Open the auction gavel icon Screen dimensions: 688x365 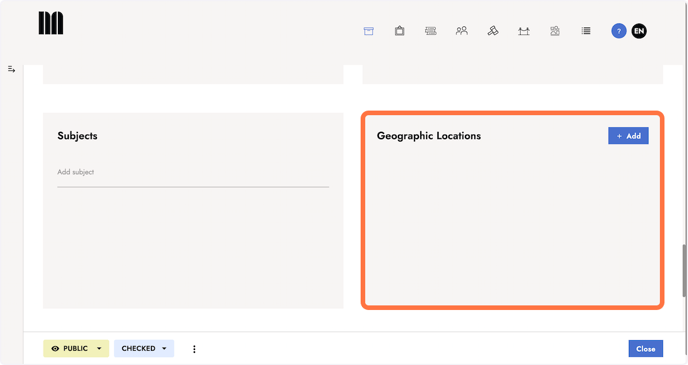493,31
